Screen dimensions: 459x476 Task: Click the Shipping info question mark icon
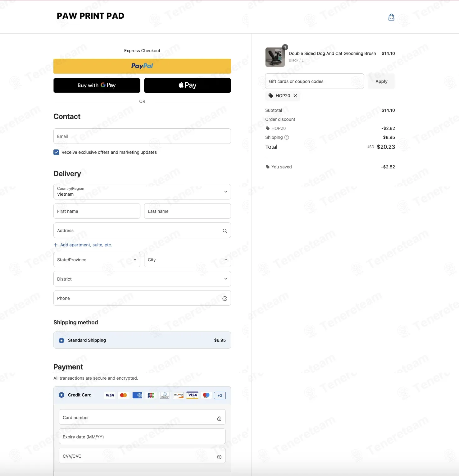click(x=287, y=137)
